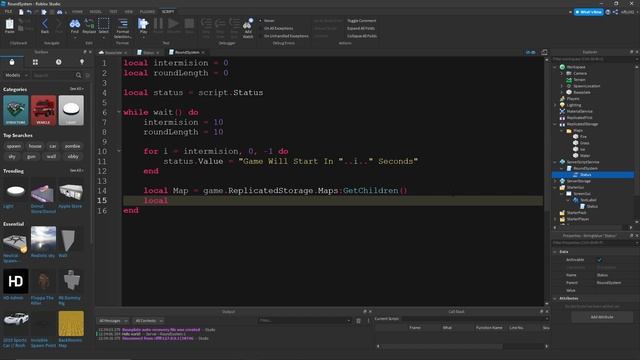Viewport: 640px width, 360px height.
Task: Open the Find binoculars tool
Action: point(75,24)
